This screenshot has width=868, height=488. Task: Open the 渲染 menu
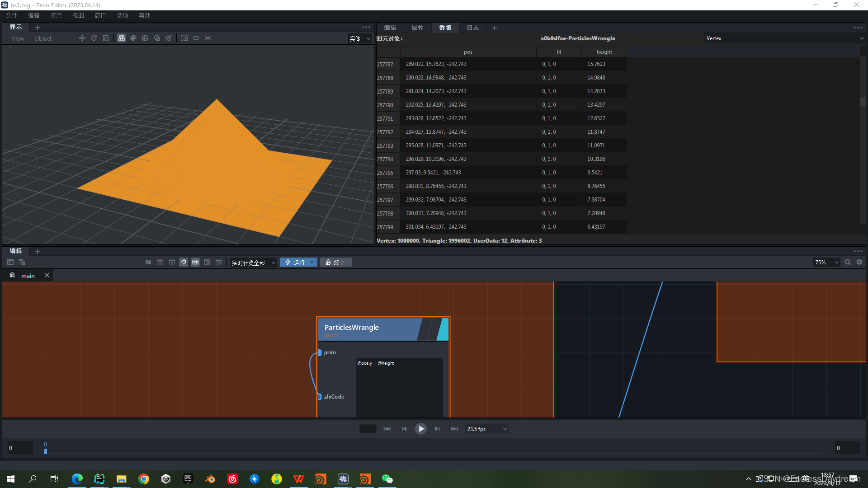coord(56,15)
